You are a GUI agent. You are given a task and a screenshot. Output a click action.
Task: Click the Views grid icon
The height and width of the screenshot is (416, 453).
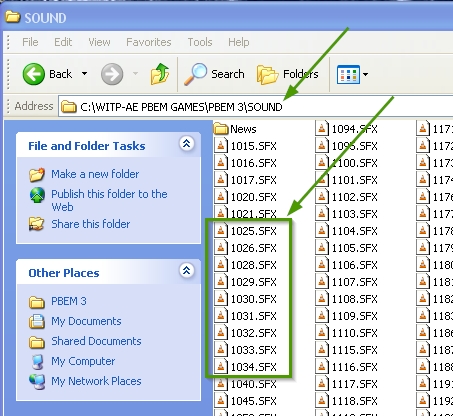(348, 74)
